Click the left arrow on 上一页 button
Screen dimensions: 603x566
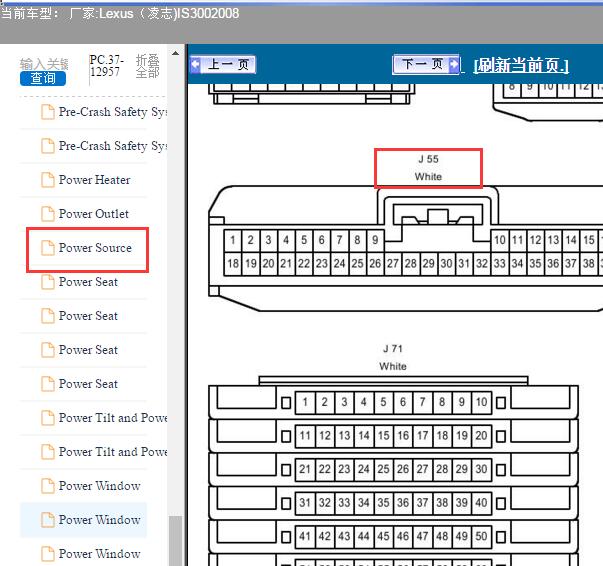pos(196,64)
